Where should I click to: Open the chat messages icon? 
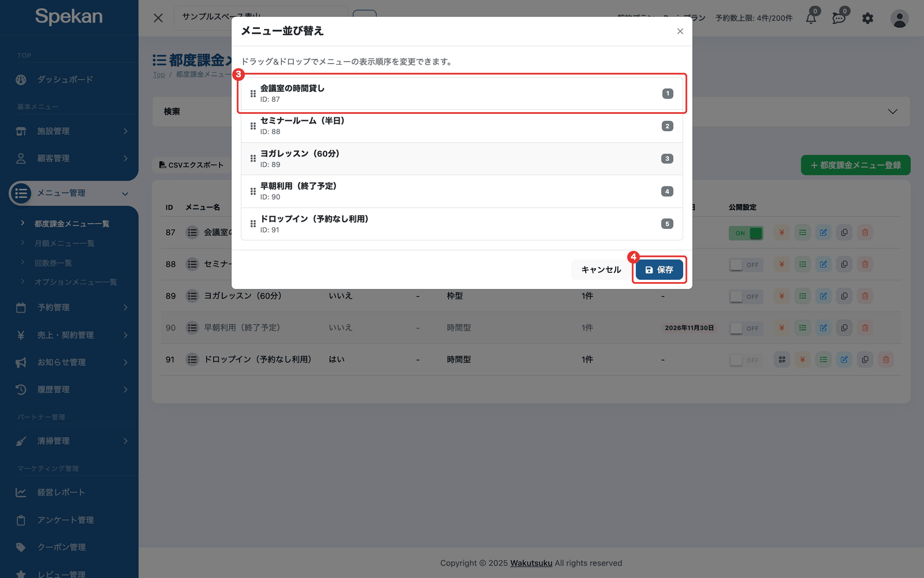pyautogui.click(x=839, y=18)
